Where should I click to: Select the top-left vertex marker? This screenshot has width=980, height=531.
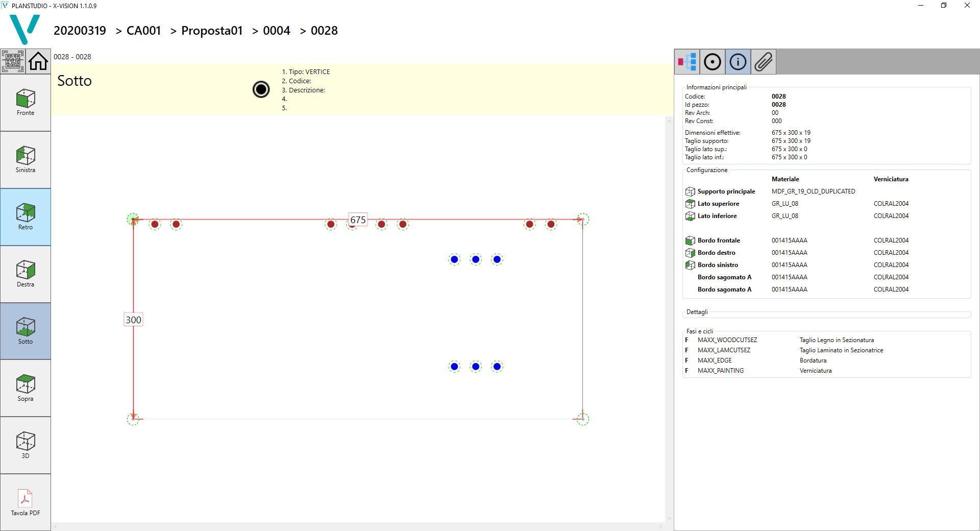coord(133,219)
